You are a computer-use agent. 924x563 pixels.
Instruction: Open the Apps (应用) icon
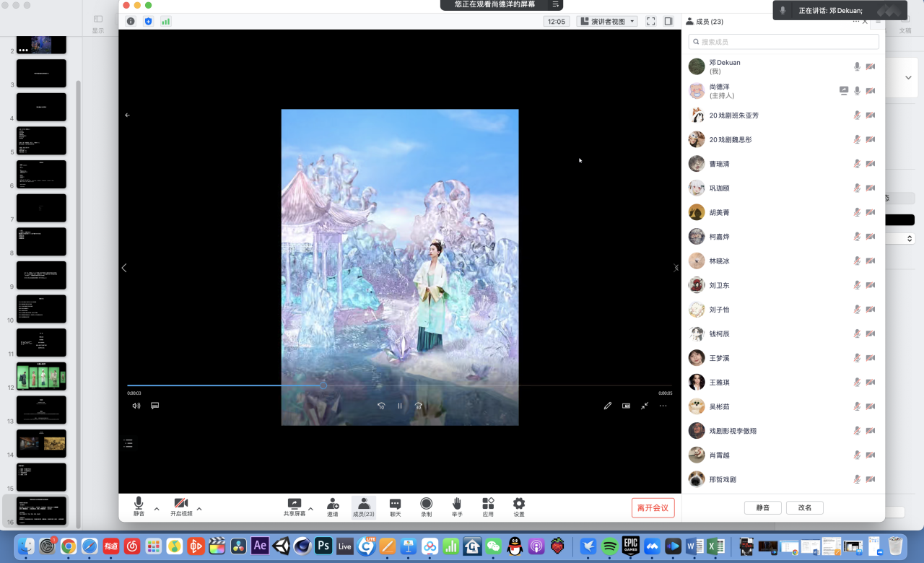pos(488,507)
